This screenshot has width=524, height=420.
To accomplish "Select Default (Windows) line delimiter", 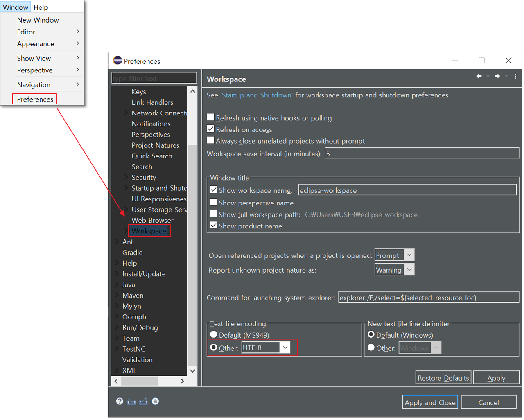I will (371, 335).
